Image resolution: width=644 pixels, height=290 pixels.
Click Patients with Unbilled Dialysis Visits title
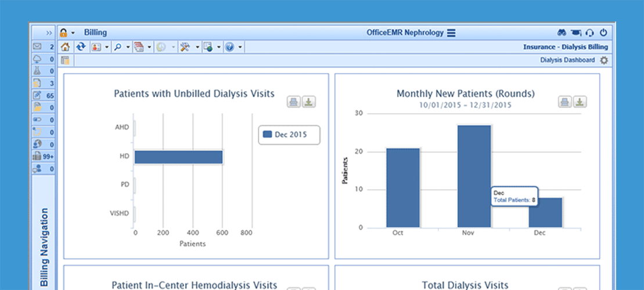(x=195, y=94)
